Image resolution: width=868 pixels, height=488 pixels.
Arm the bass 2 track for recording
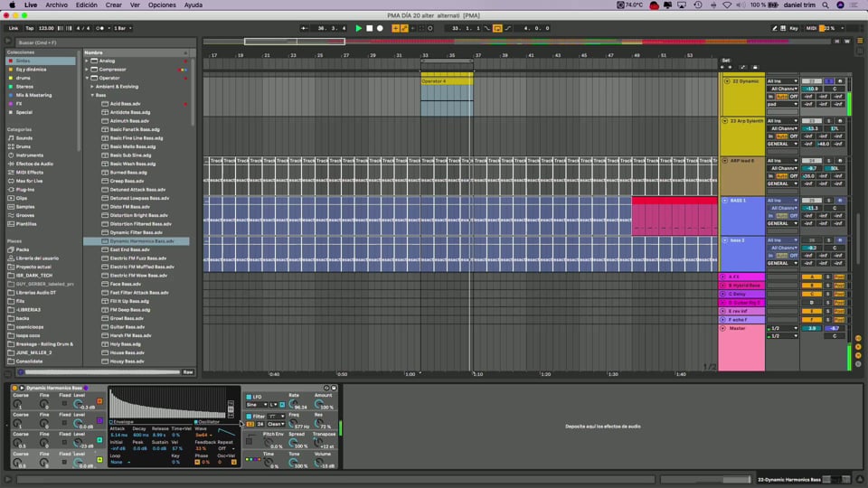click(x=840, y=240)
